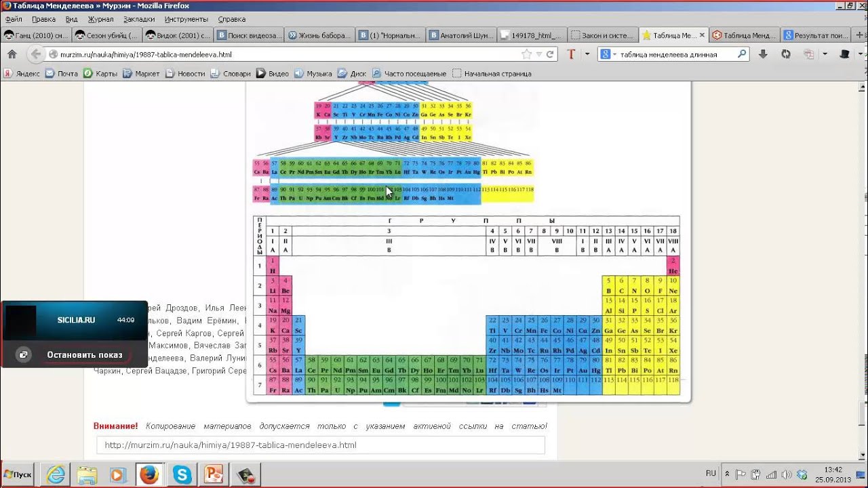Reload the current page
Screen dimensions: 868x488
551,54
